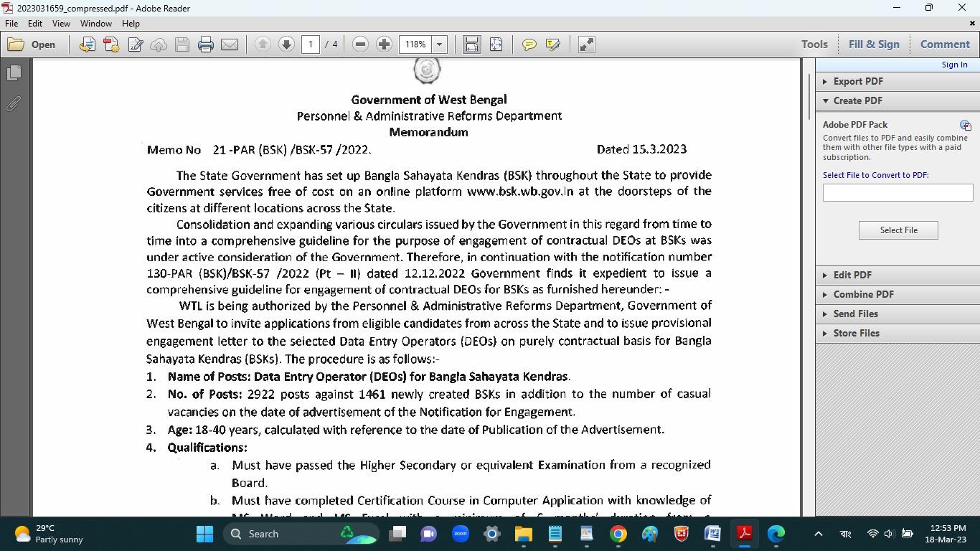
Task: Open the Fill & Sign pane
Action: click(874, 44)
